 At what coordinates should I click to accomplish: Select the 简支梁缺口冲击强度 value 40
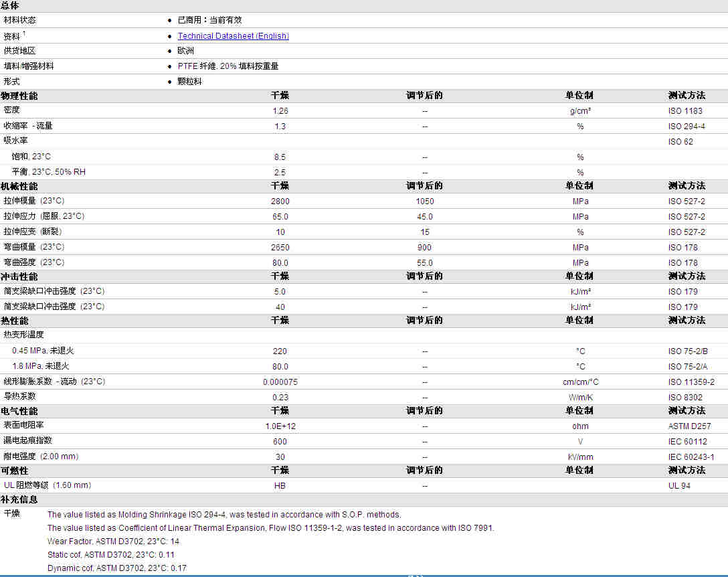(280, 307)
